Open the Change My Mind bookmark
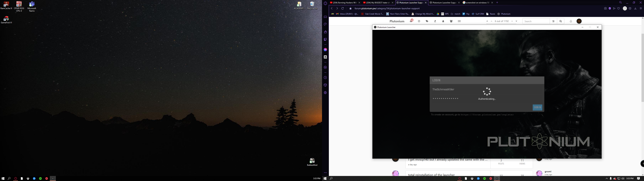Screen dimensions: 644x181 coord(423,14)
